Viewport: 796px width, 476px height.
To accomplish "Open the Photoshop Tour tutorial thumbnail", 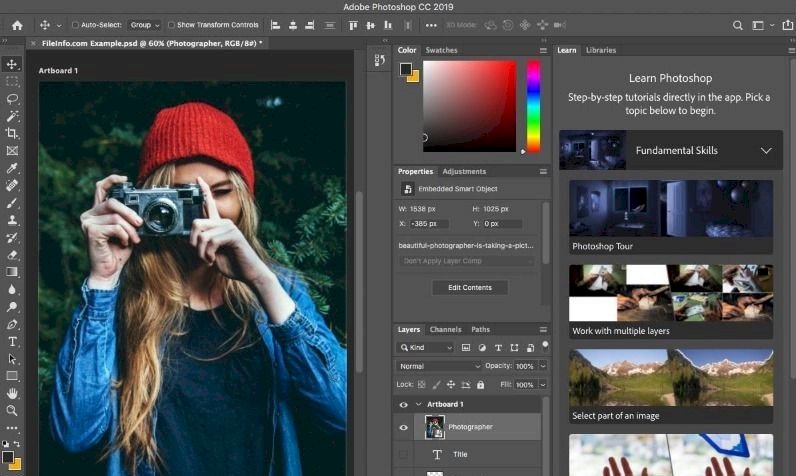I will coord(671,209).
